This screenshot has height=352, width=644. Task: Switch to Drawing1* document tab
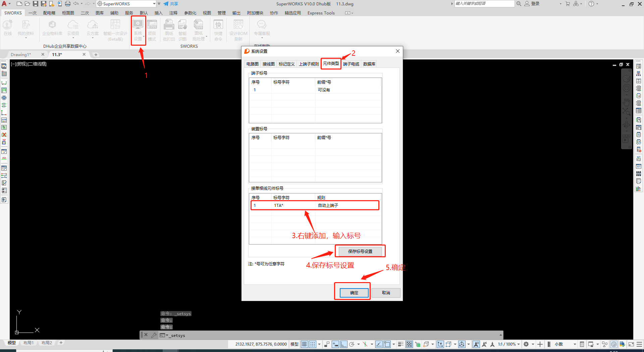pos(21,54)
